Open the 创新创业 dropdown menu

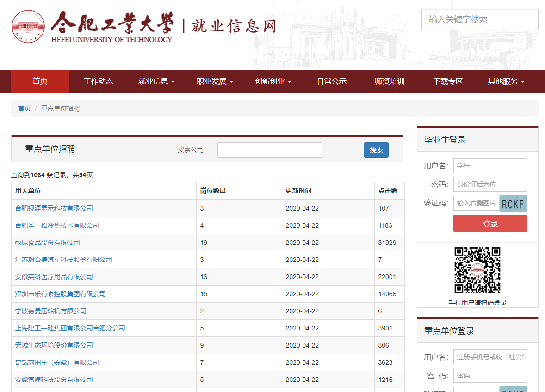tap(273, 81)
